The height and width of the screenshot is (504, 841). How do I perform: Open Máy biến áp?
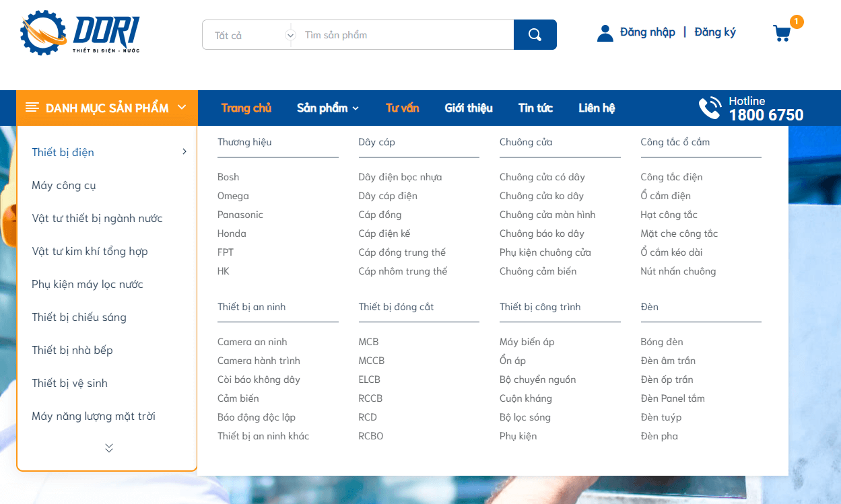tap(527, 342)
